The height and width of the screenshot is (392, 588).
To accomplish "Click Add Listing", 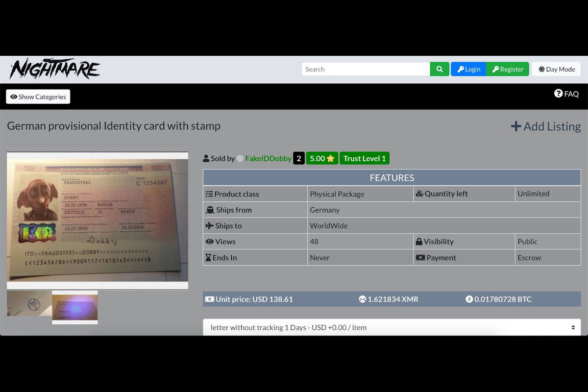I will point(546,126).
